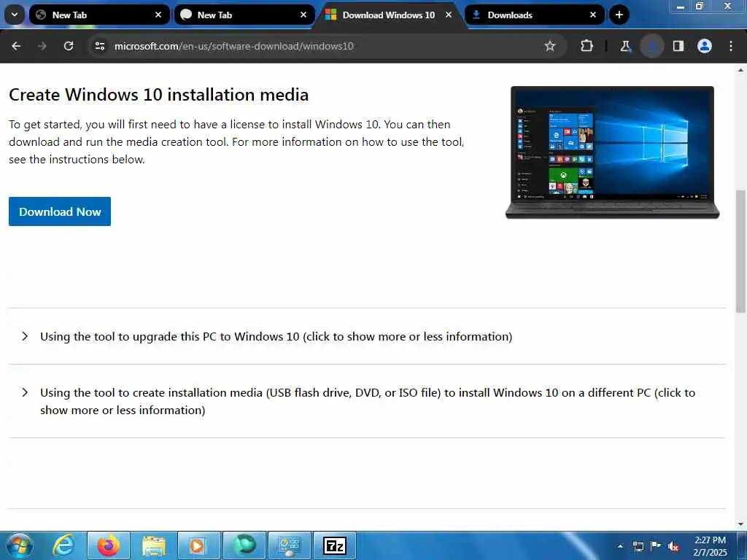Open Chrome Labs flask icon
The width and height of the screenshot is (747, 560).
(625, 46)
